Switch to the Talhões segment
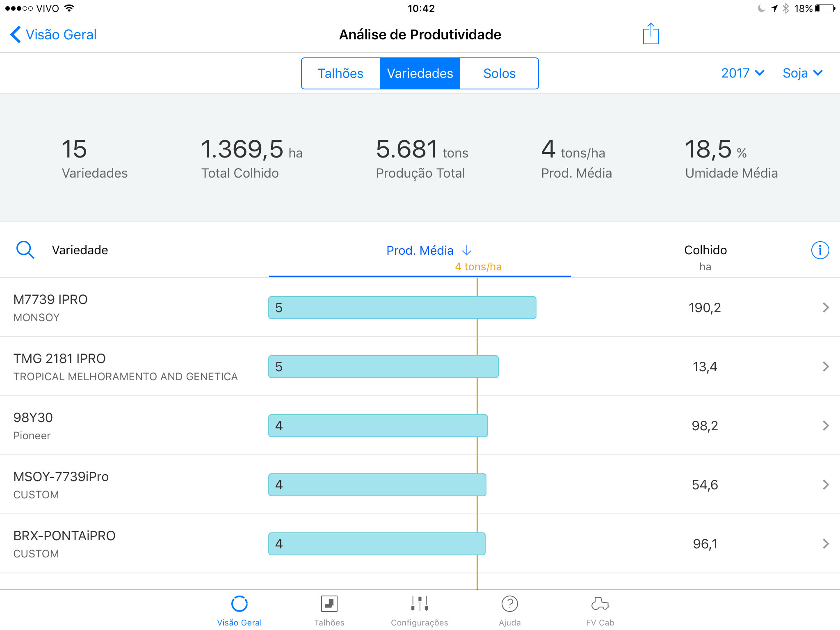Viewport: 840px width, 630px height. (340, 73)
